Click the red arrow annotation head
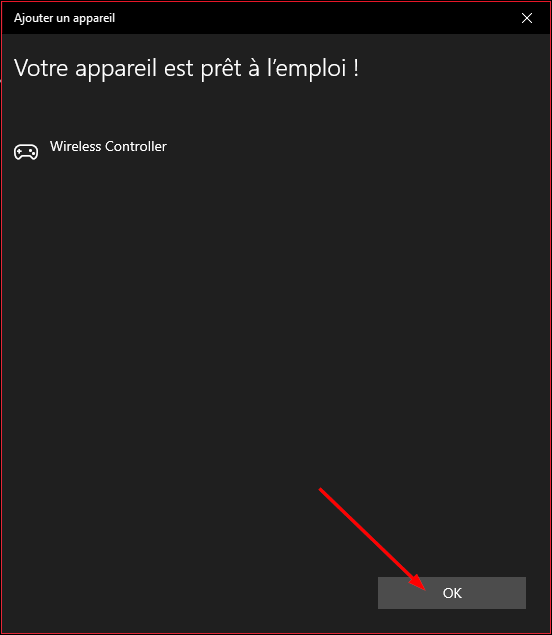Screen dimensions: 552x635 [419, 583]
